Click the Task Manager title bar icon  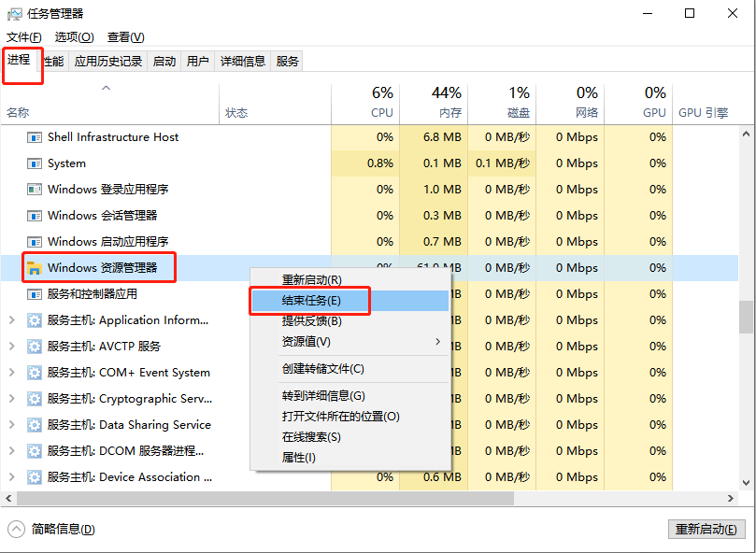click(x=14, y=13)
